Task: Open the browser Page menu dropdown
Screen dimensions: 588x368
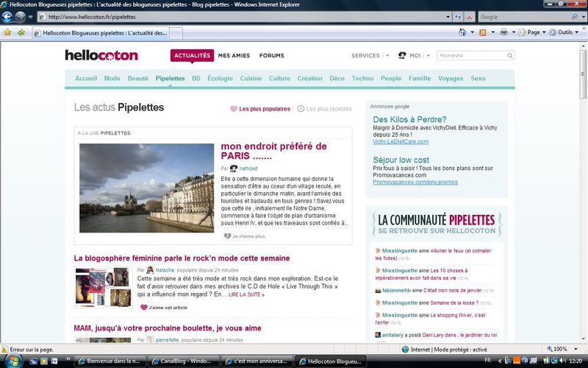Action: tap(537, 32)
